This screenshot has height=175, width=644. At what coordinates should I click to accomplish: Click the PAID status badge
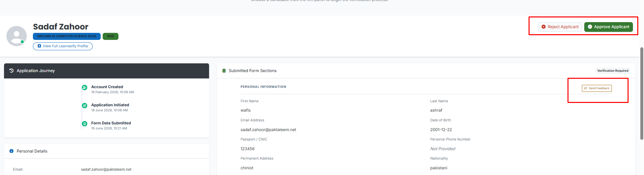[x=110, y=36]
